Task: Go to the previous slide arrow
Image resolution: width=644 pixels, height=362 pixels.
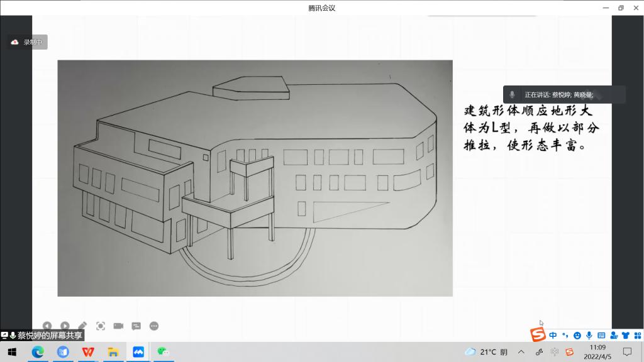Action: tap(47, 326)
